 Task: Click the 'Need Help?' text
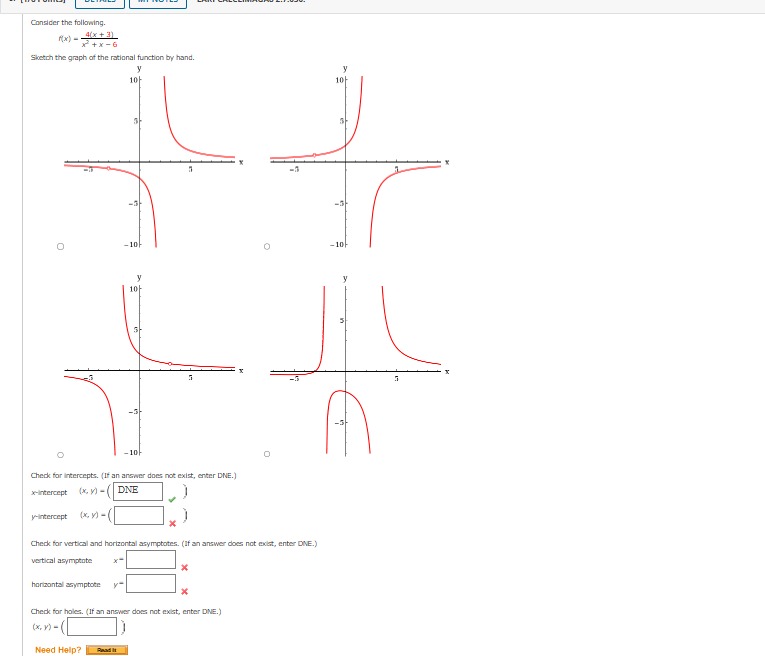click(58, 650)
